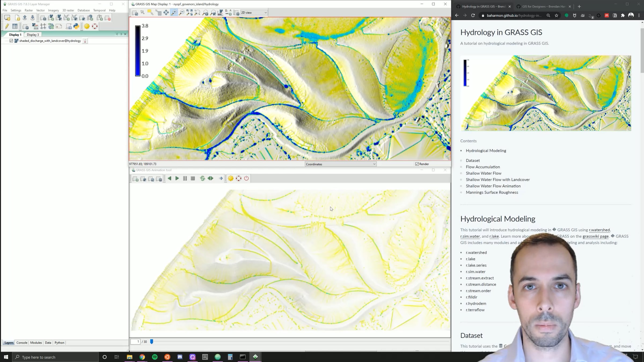Screen dimensions: 644x362
Task: Pause the animation playback
Action: tap(185, 178)
